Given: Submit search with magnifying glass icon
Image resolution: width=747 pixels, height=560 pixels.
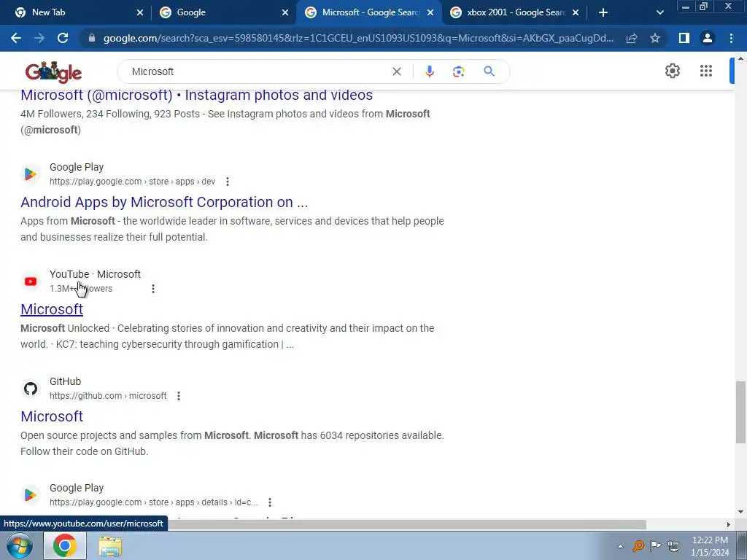Looking at the screenshot, I should pyautogui.click(x=489, y=71).
